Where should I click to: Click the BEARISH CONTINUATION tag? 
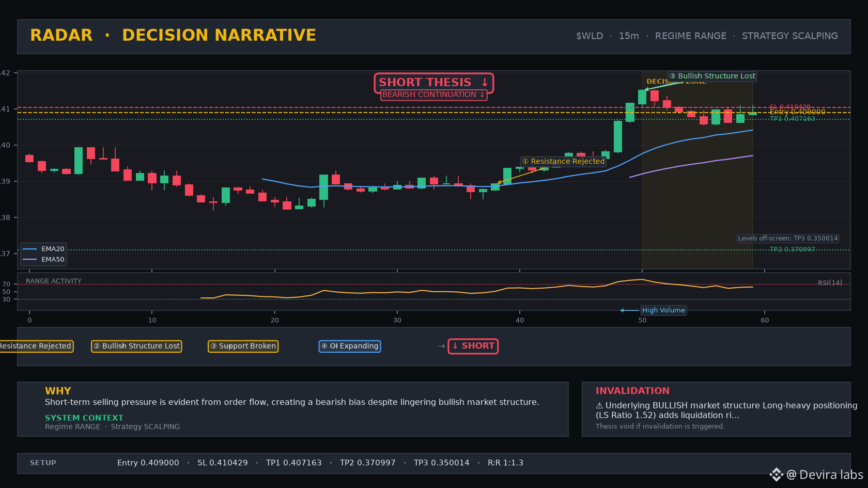click(433, 95)
